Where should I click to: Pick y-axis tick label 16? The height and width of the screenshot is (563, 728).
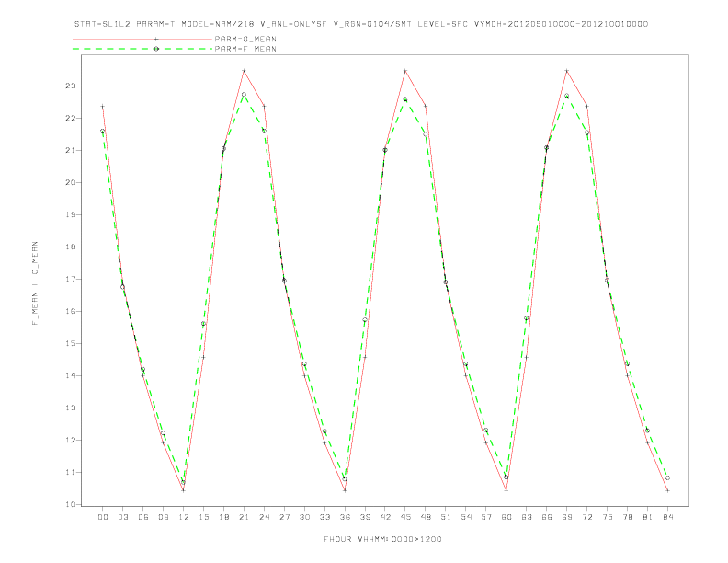pyautogui.click(x=71, y=311)
